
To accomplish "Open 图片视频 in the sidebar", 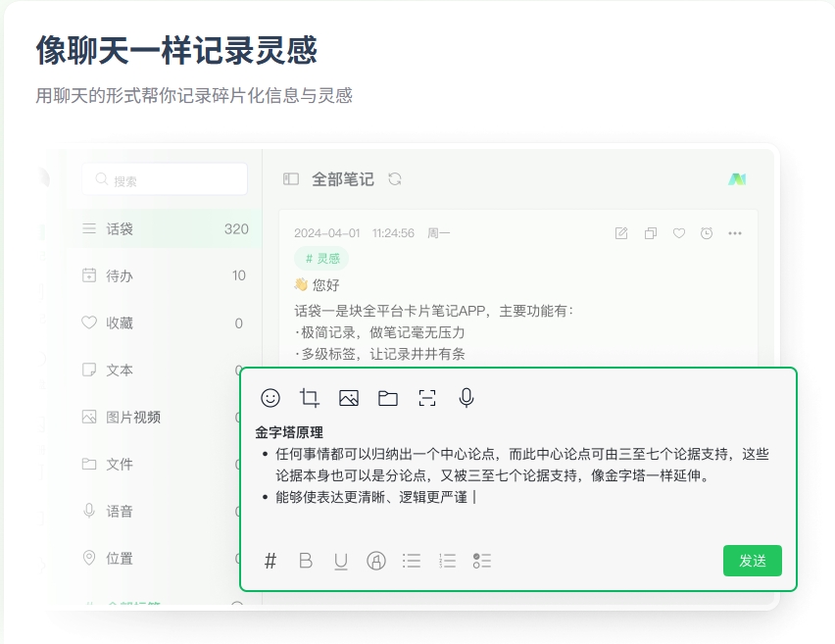I will 133,418.
